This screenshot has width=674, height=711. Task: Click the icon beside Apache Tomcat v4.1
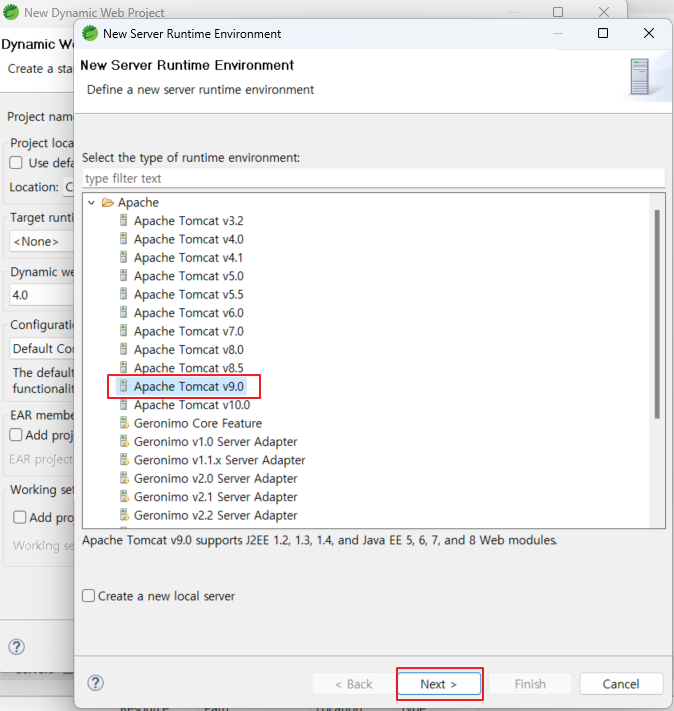(123, 257)
